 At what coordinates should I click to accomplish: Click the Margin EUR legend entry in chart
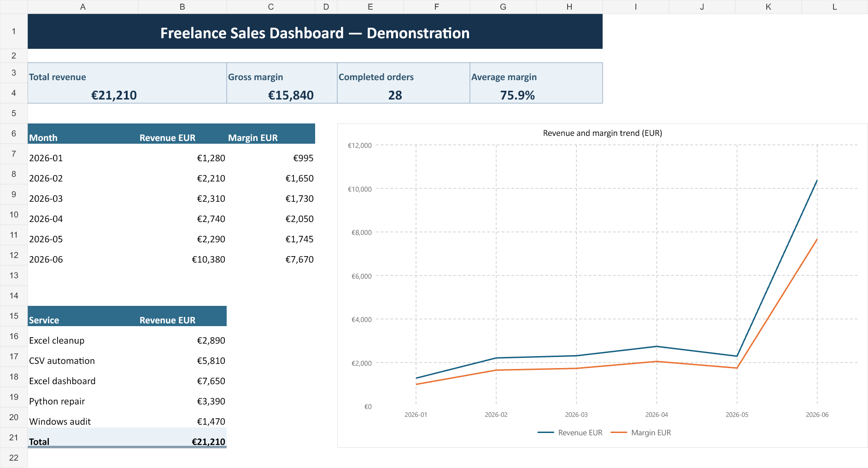point(641,433)
